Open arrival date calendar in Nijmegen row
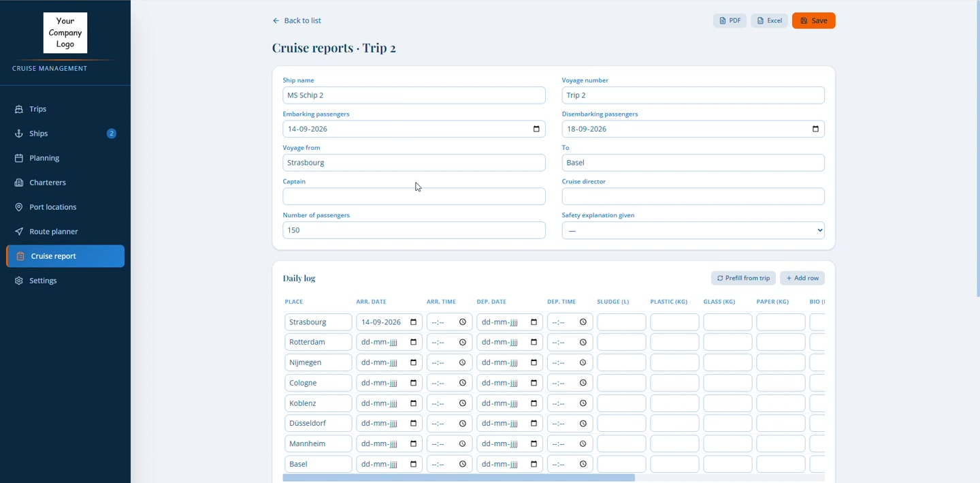Image resolution: width=980 pixels, height=483 pixels. click(x=413, y=362)
